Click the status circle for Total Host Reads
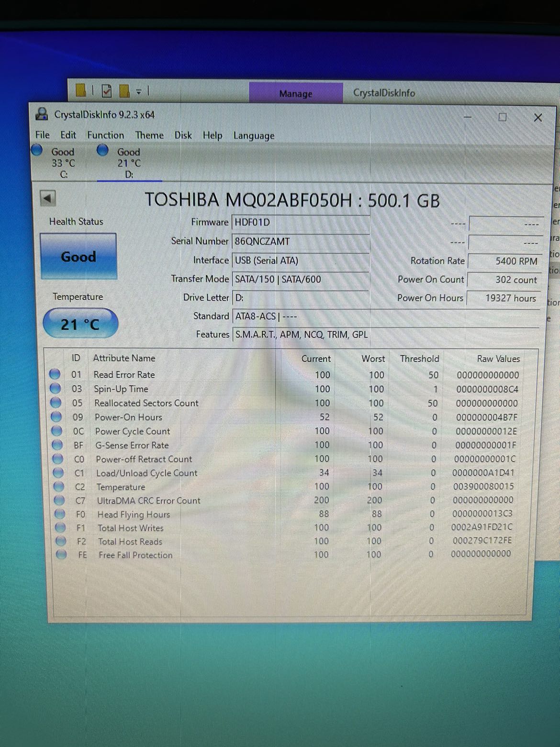 pyautogui.click(x=61, y=541)
